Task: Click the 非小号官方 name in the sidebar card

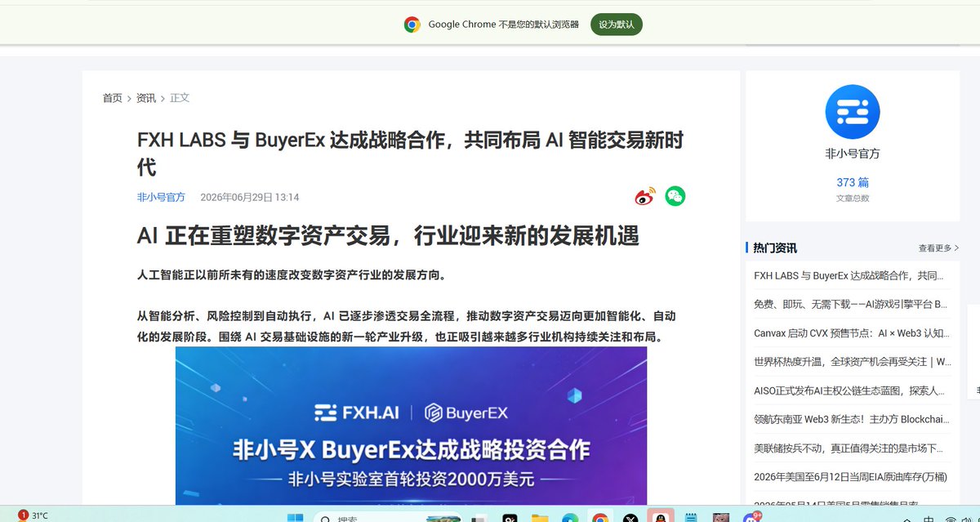Action: point(853,154)
